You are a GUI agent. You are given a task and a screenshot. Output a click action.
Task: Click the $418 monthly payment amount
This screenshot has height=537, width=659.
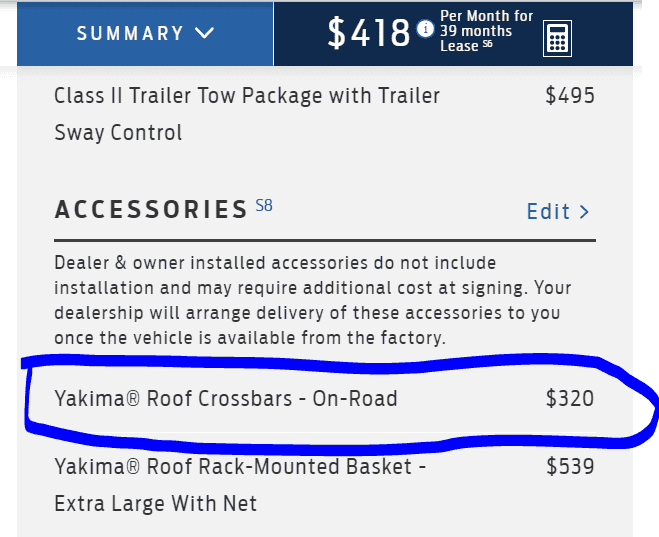click(369, 33)
